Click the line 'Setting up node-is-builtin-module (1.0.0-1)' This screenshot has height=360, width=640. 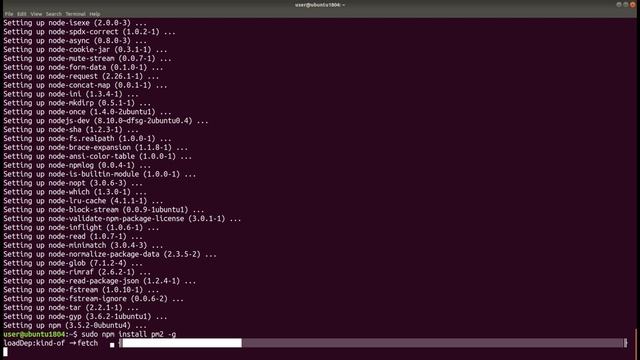tap(99, 174)
